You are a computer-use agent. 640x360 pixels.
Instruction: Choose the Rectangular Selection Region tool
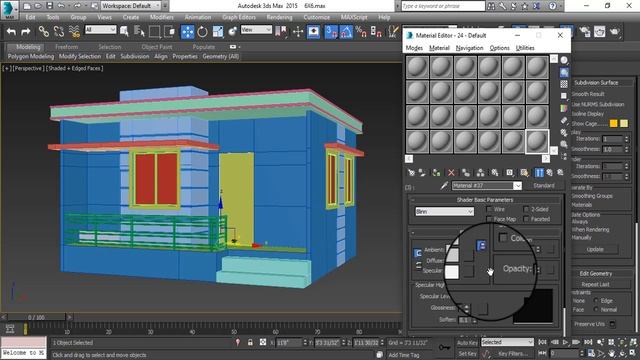coord(155,31)
